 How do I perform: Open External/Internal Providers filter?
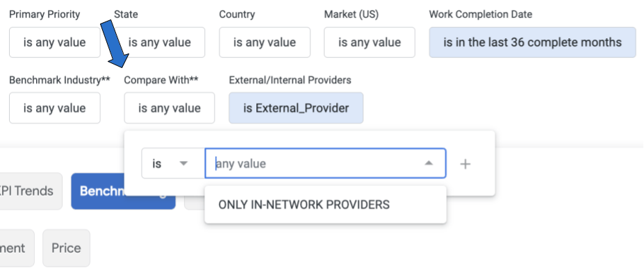(x=296, y=108)
